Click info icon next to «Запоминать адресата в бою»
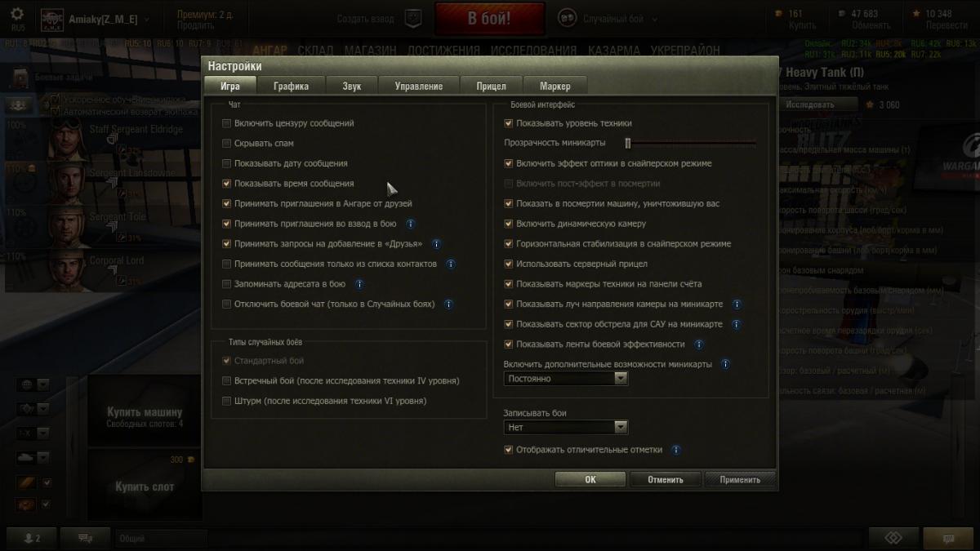 point(359,284)
